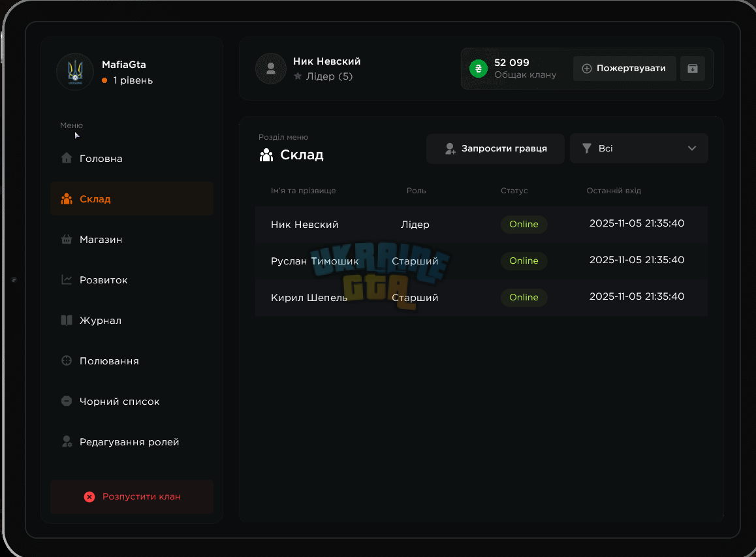
Task: Select the Кирил Шепель member name
Action: 309,298
